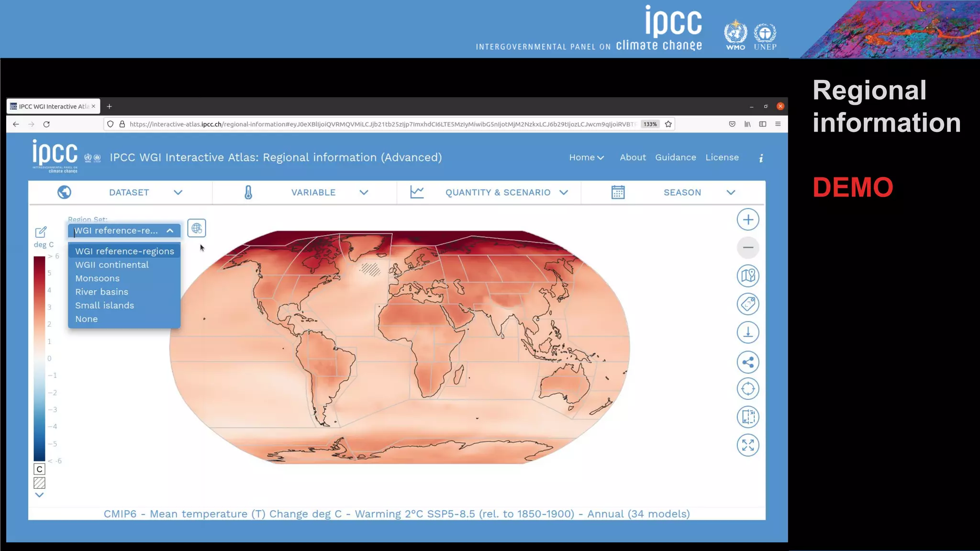Viewport: 980px width, 551px height.
Task: Toggle browser sidebar icon
Action: [763, 124]
